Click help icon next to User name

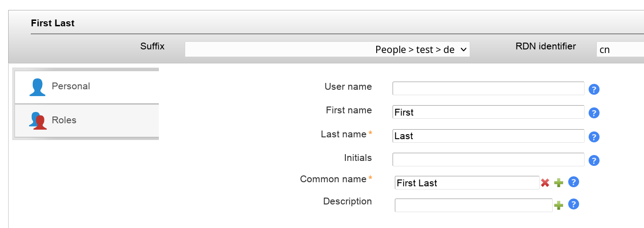click(594, 89)
